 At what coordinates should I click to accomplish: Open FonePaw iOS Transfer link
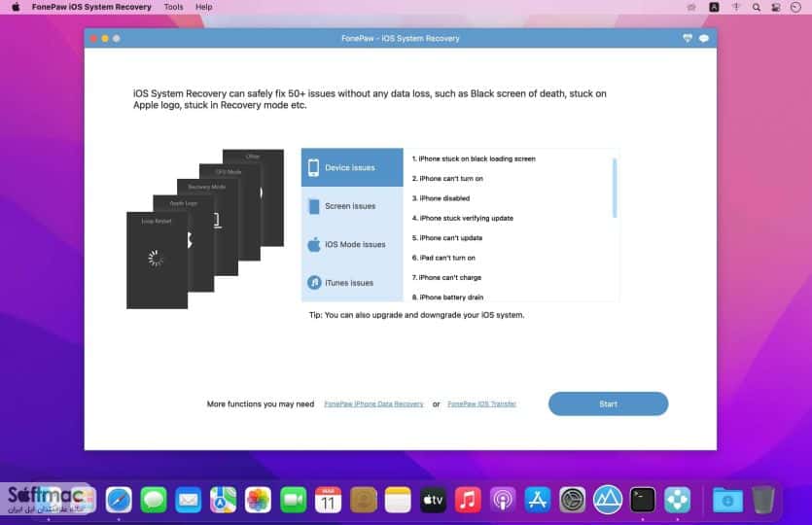[x=481, y=403]
